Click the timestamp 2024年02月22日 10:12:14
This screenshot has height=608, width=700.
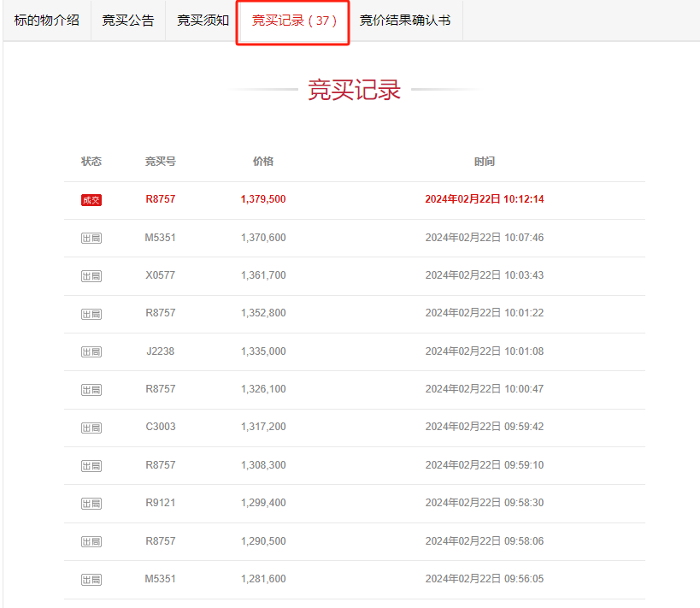pos(484,199)
